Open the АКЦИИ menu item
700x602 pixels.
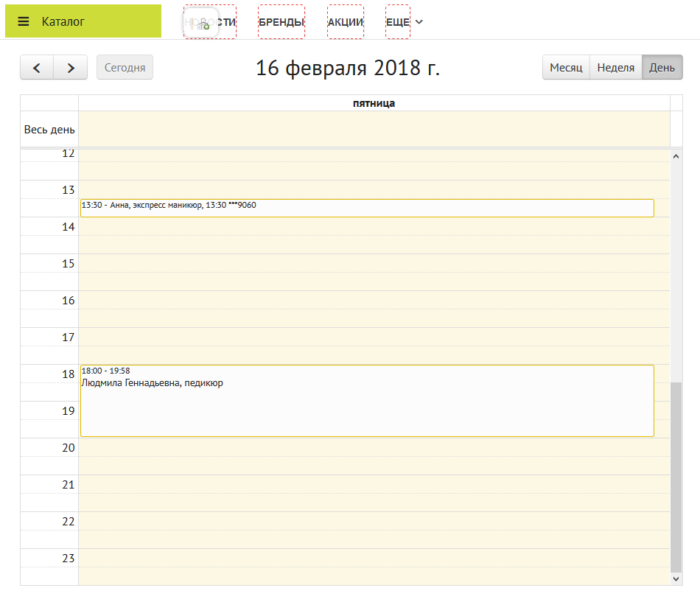tap(346, 22)
